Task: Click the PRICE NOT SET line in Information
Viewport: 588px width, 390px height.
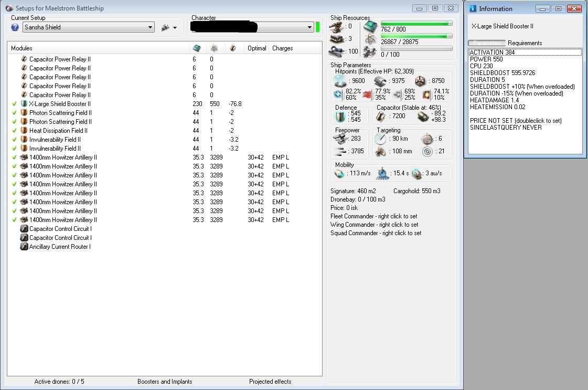Action: click(516, 121)
